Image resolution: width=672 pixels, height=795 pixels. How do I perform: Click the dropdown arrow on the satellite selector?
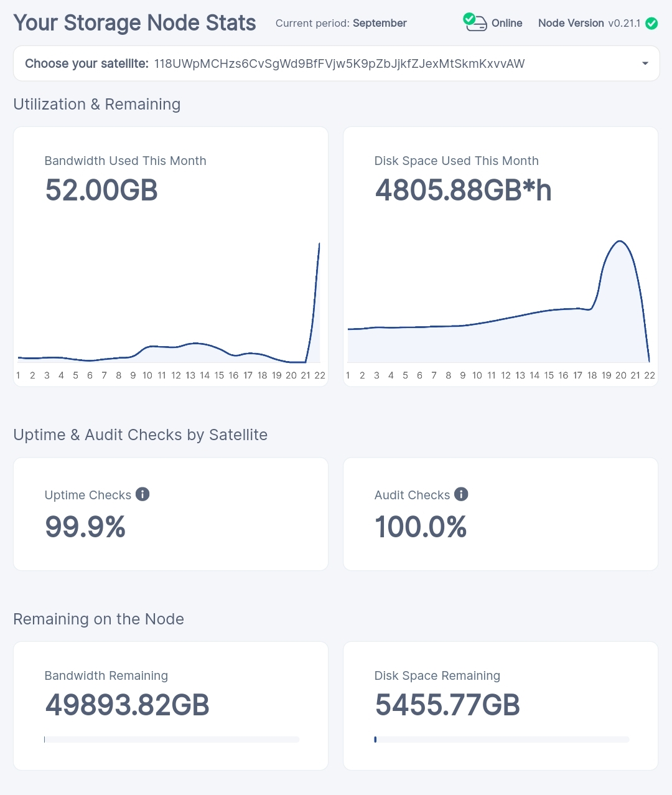(645, 63)
